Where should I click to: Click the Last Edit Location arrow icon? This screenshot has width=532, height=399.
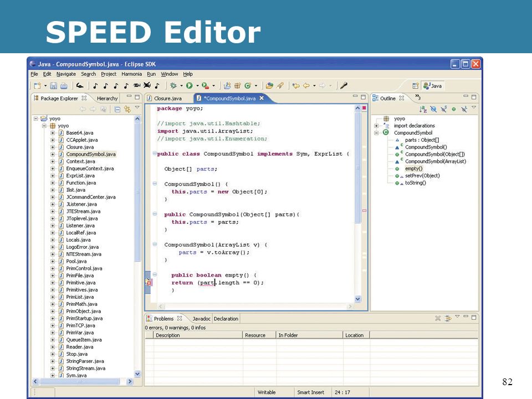296,86
